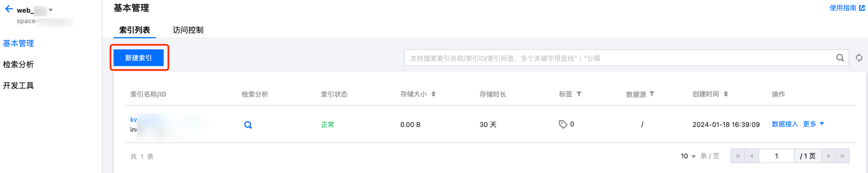Filter the 标签 column
The width and height of the screenshot is (868, 173).
(x=579, y=94)
